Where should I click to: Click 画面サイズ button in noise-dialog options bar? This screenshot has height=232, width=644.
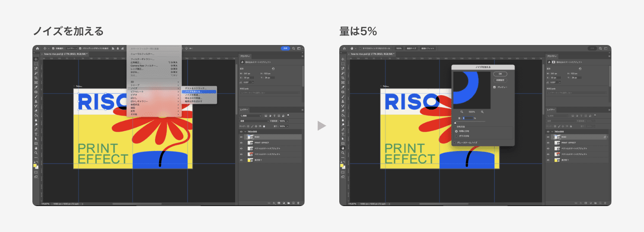[411, 48]
